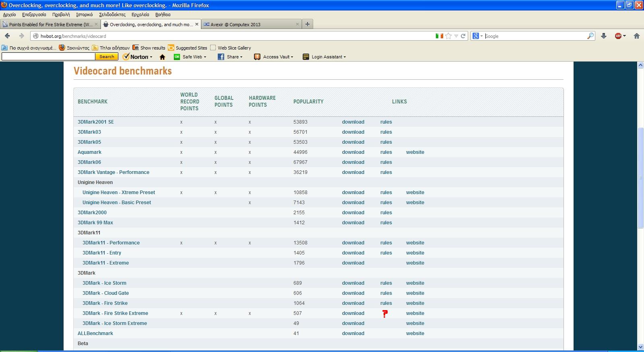This screenshot has width=644, height=352.
Task: Open the Norton logo dropdown menu
Action: [138, 57]
